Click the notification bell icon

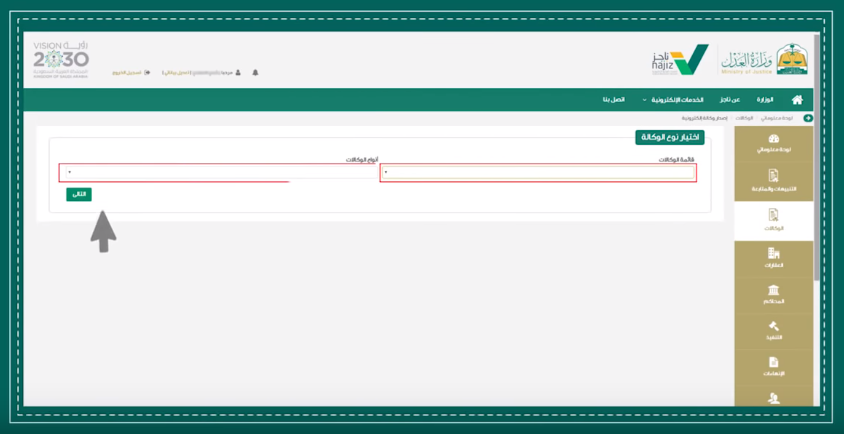255,73
